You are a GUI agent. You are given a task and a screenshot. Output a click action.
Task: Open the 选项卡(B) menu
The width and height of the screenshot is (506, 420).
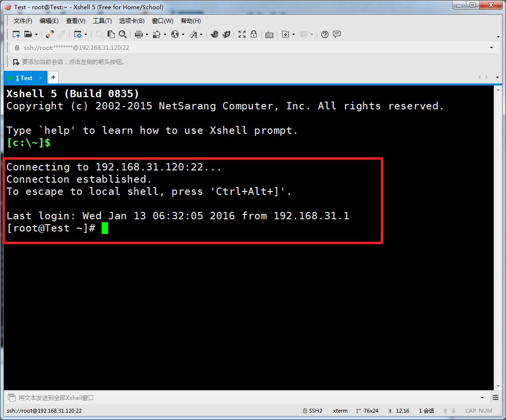(132, 21)
